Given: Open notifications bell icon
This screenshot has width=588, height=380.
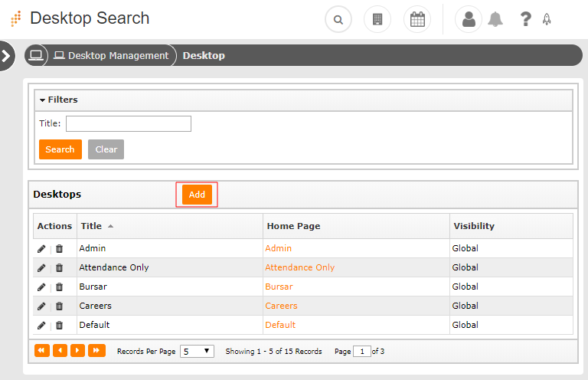Looking at the screenshot, I should pos(496,20).
